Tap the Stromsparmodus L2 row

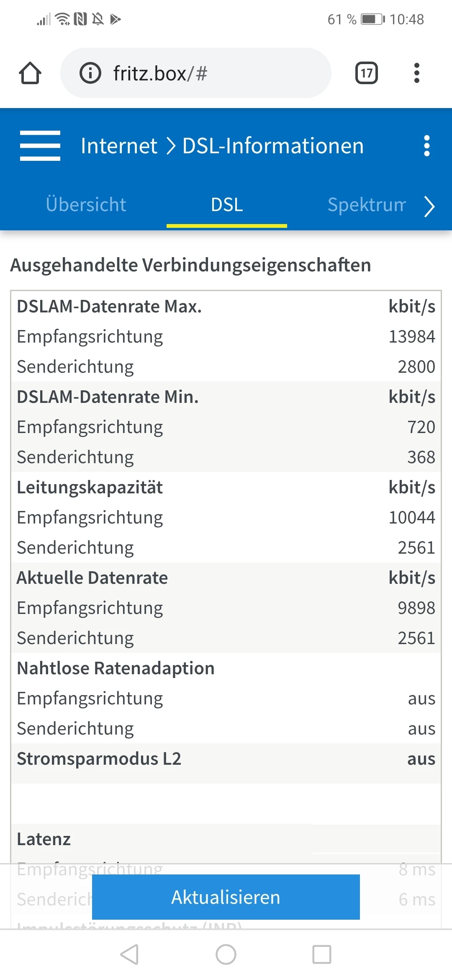226,759
